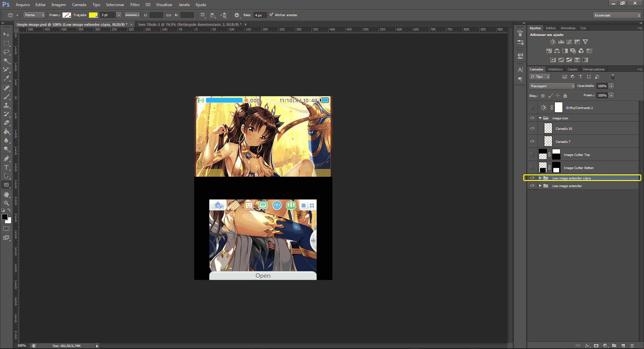Add a Color Balance adjustment from Ajustes
This screenshot has height=349, width=644.
557,51
